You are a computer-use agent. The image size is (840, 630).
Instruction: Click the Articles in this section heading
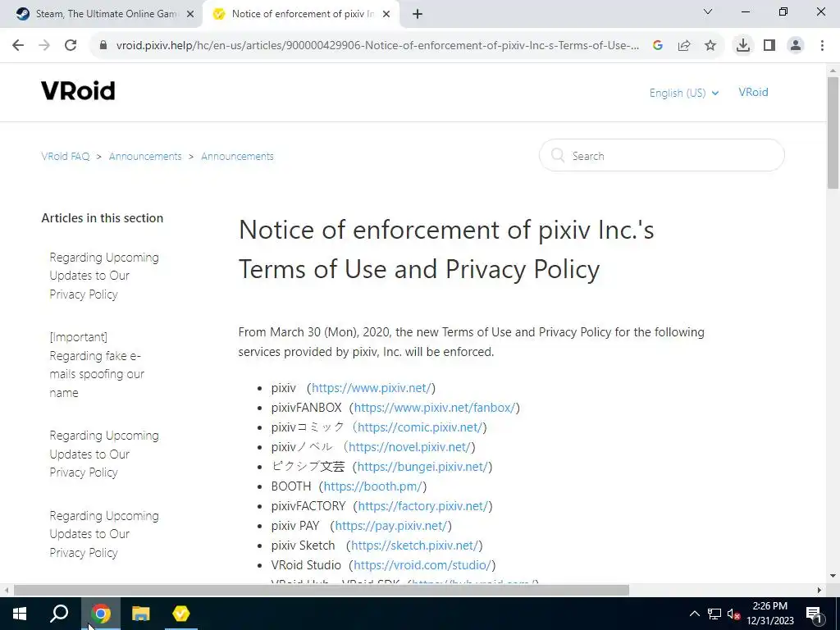click(103, 218)
